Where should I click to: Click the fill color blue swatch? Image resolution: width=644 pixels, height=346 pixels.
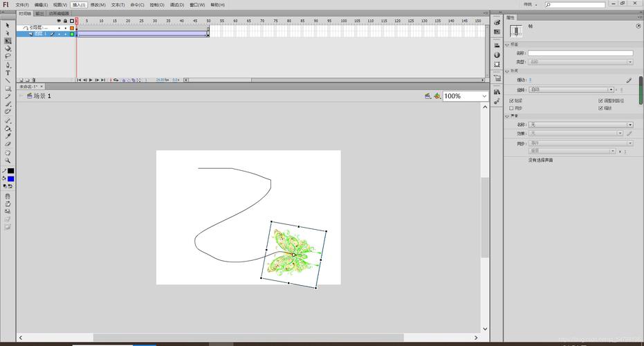pos(10,179)
